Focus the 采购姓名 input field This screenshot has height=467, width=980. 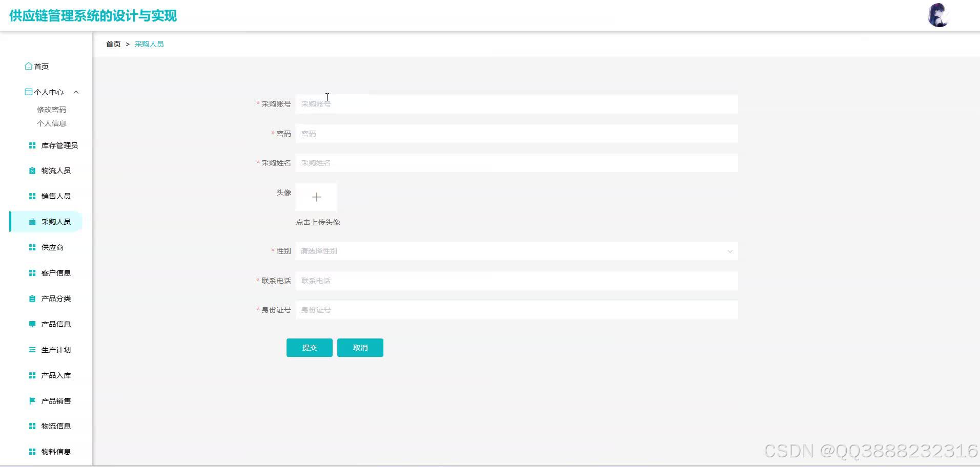517,163
